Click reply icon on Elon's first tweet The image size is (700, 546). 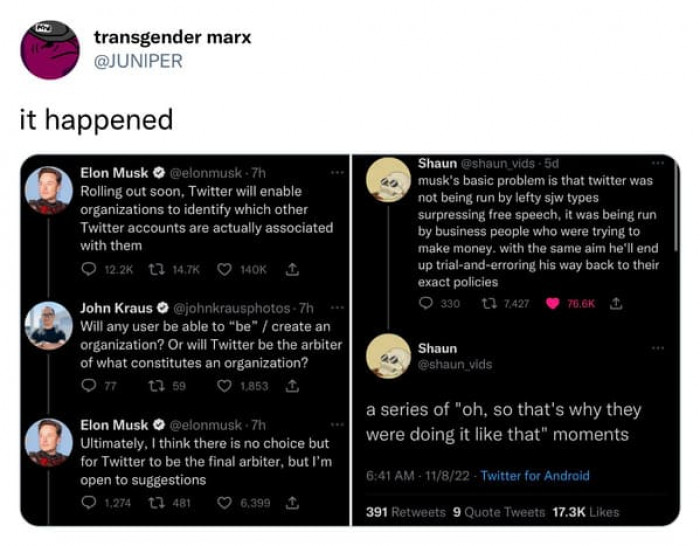point(88,268)
